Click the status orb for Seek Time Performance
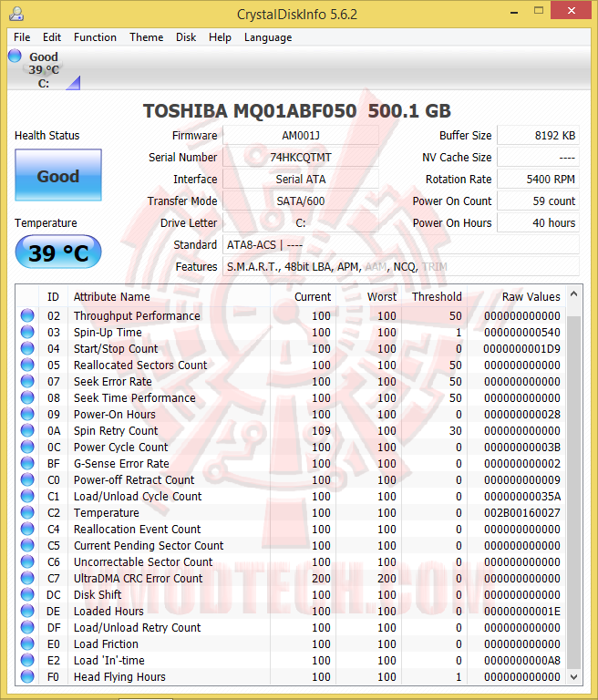This screenshot has width=598, height=700. [x=27, y=397]
